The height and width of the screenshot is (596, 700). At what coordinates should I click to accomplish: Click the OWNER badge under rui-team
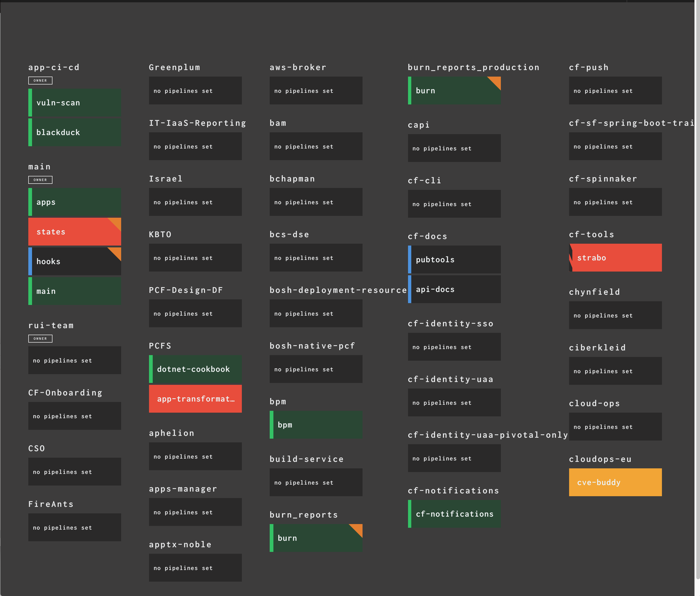40,338
